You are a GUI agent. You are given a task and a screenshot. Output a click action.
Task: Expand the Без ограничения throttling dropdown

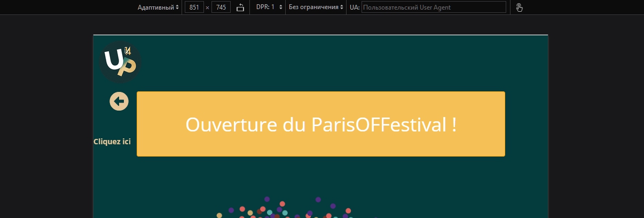point(316,7)
